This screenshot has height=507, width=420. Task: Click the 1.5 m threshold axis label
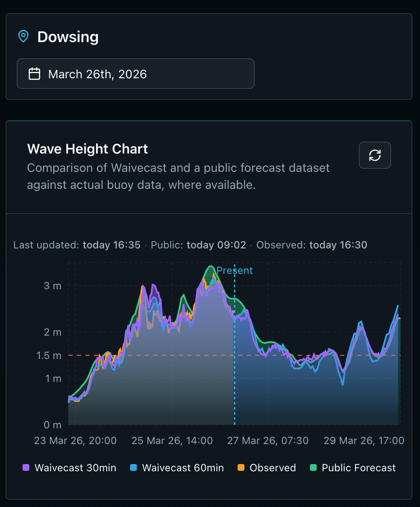tap(49, 356)
